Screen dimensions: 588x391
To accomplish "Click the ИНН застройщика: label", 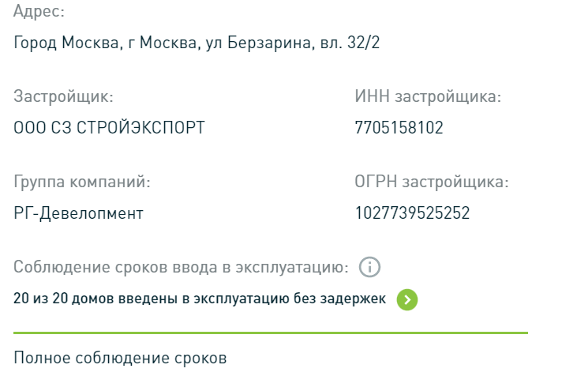I will (x=428, y=96).
